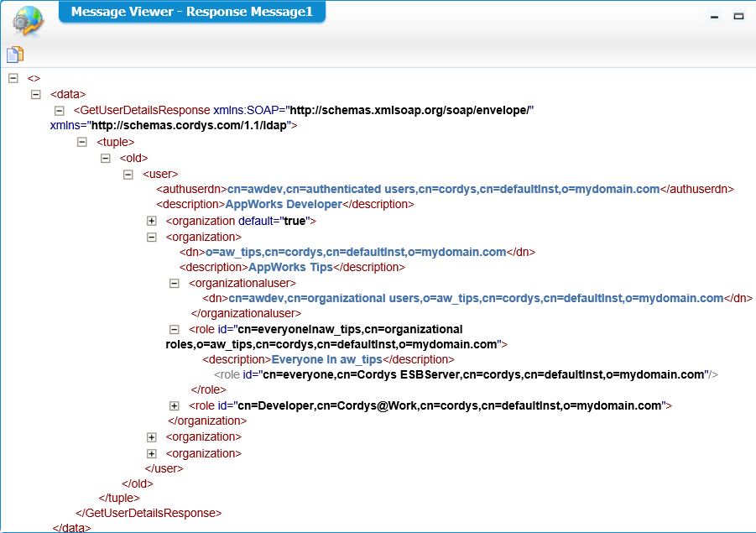This screenshot has height=533, width=756.
Task: Maximize the Message Viewer window
Action: pos(738,17)
